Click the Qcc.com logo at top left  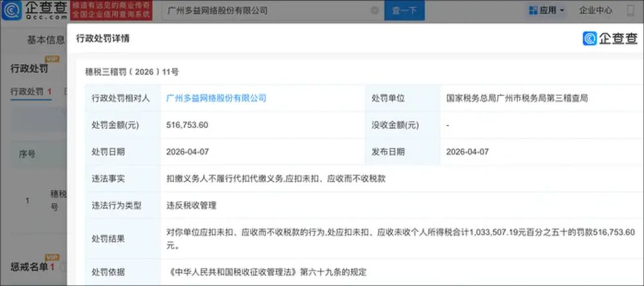tap(34, 10)
